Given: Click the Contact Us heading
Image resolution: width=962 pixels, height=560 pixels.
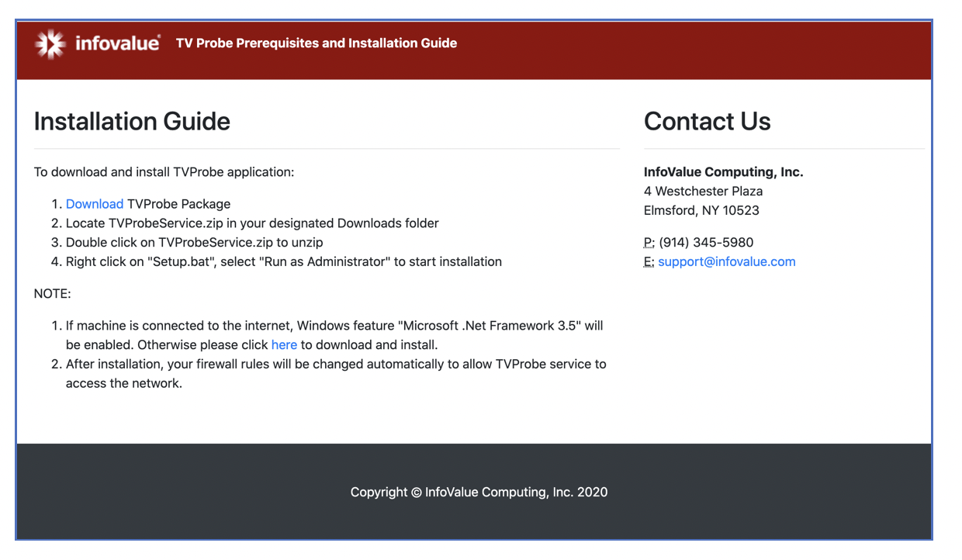Looking at the screenshot, I should tap(708, 122).
